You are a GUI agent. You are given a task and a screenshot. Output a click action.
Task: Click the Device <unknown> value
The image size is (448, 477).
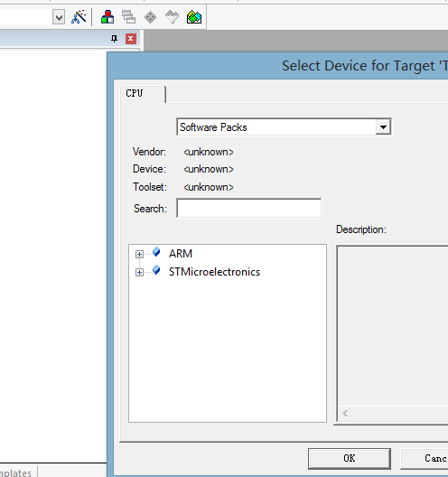click(209, 169)
